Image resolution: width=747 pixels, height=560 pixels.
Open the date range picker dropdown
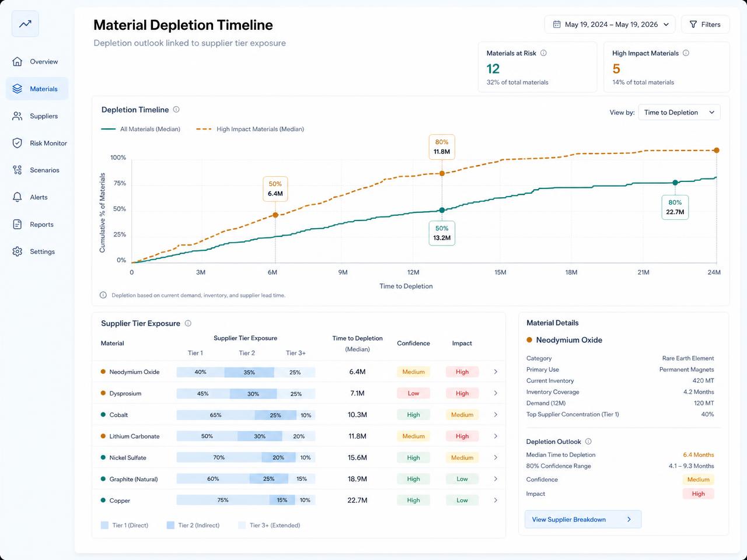tap(610, 24)
